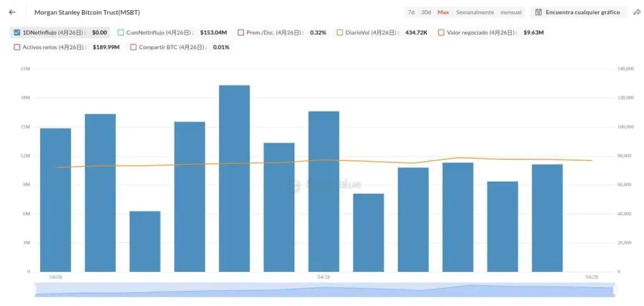Toggle the DiarioVol series checkbox
This screenshot has height=306, width=644.
[340, 32]
